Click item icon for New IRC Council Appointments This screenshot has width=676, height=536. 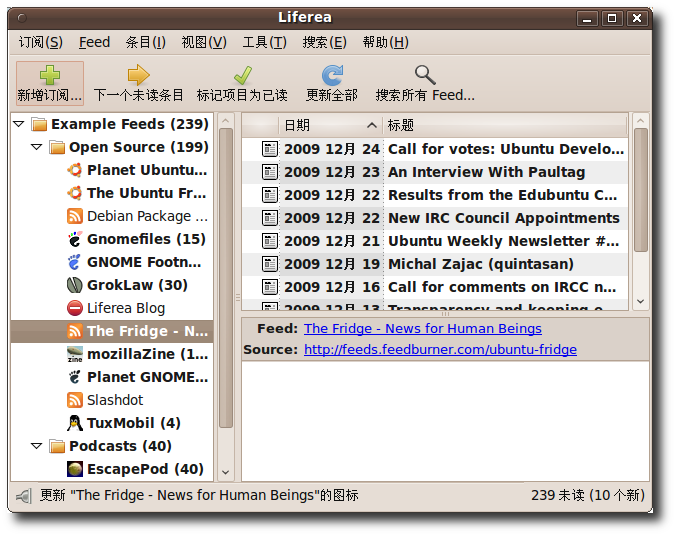pos(270,218)
